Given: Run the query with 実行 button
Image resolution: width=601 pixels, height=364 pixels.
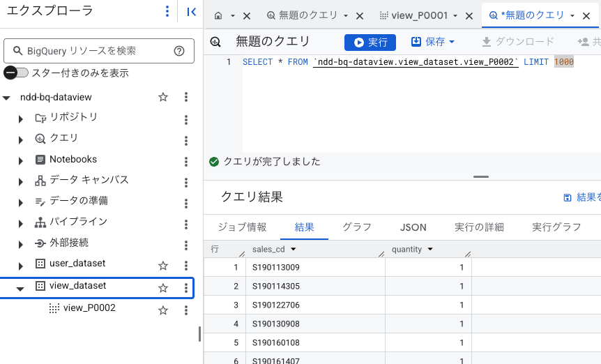Looking at the screenshot, I should point(370,42).
